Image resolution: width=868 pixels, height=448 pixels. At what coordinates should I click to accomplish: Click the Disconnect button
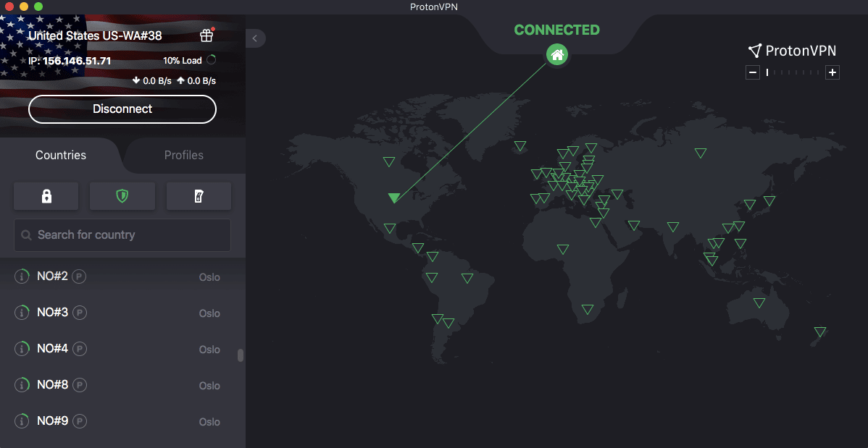pyautogui.click(x=122, y=109)
